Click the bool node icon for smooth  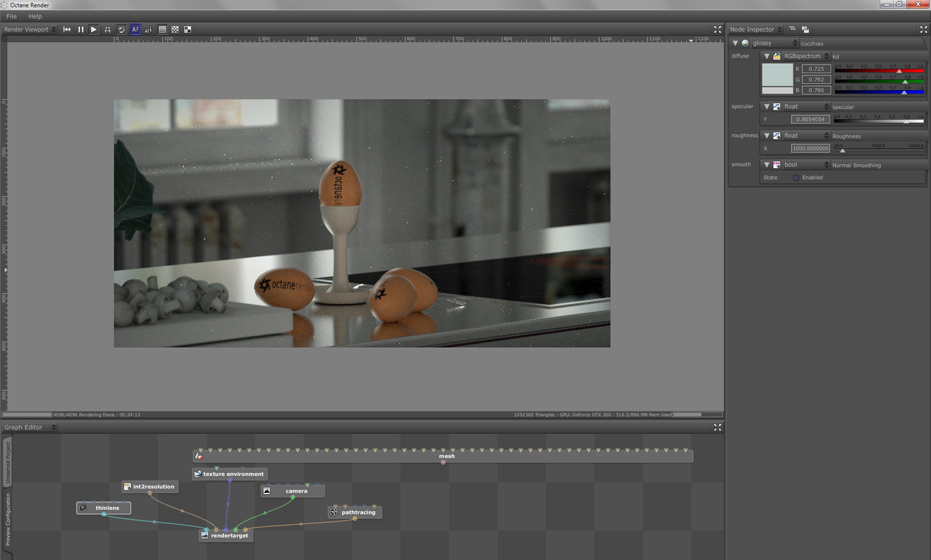[x=777, y=165]
